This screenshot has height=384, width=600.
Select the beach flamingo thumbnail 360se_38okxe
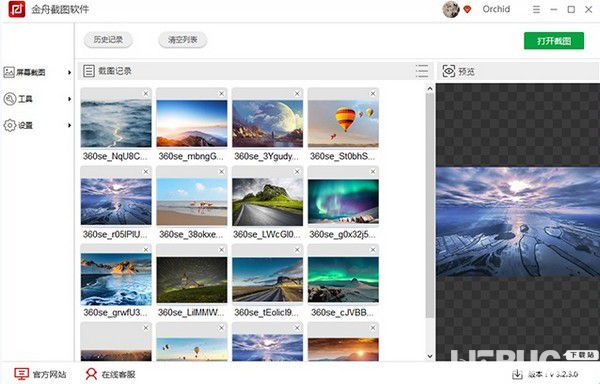[x=192, y=202]
